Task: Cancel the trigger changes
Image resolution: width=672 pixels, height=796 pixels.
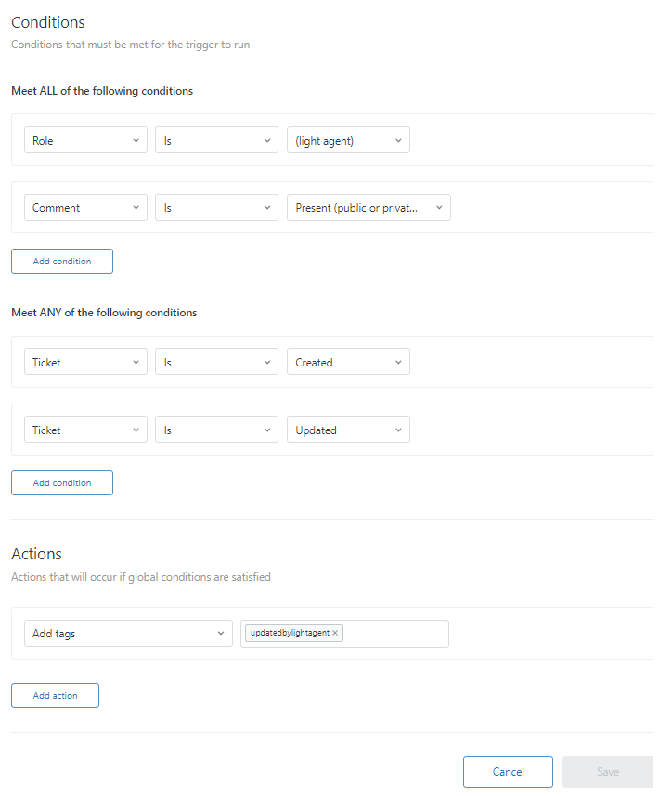Action: 508,772
